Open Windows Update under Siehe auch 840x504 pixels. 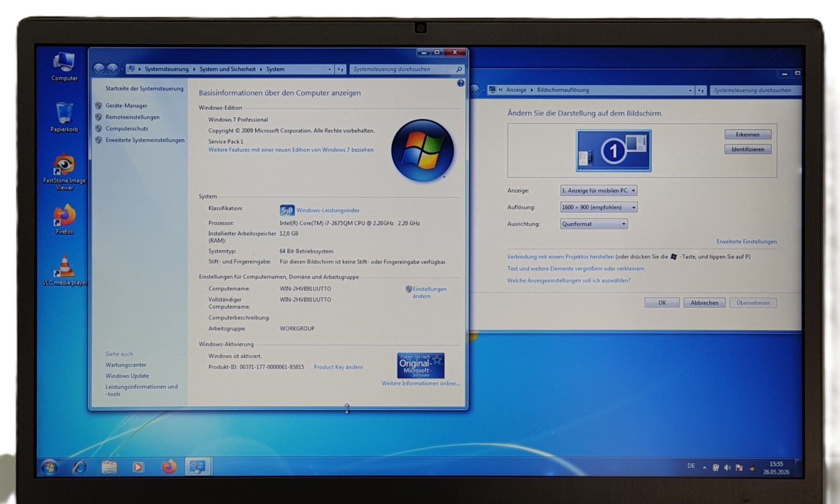pos(127,376)
